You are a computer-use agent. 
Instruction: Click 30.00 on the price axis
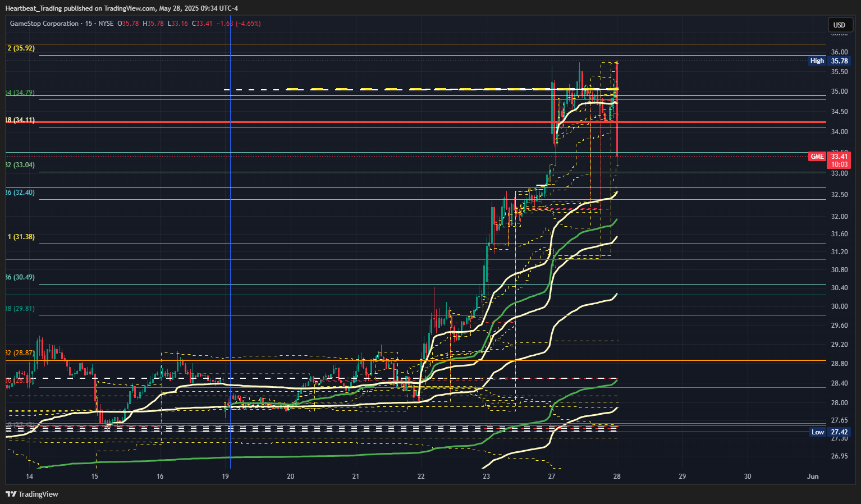click(x=840, y=306)
